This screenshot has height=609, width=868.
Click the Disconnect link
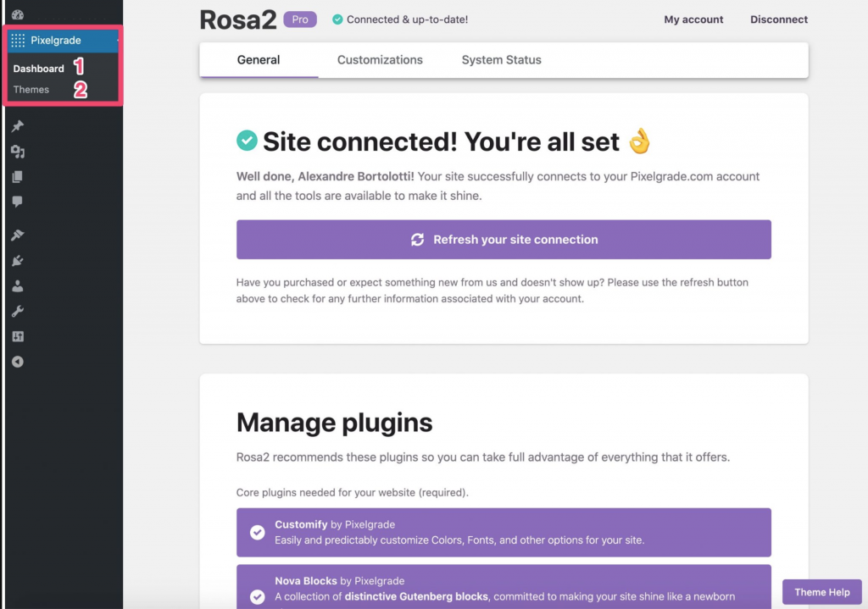(778, 19)
